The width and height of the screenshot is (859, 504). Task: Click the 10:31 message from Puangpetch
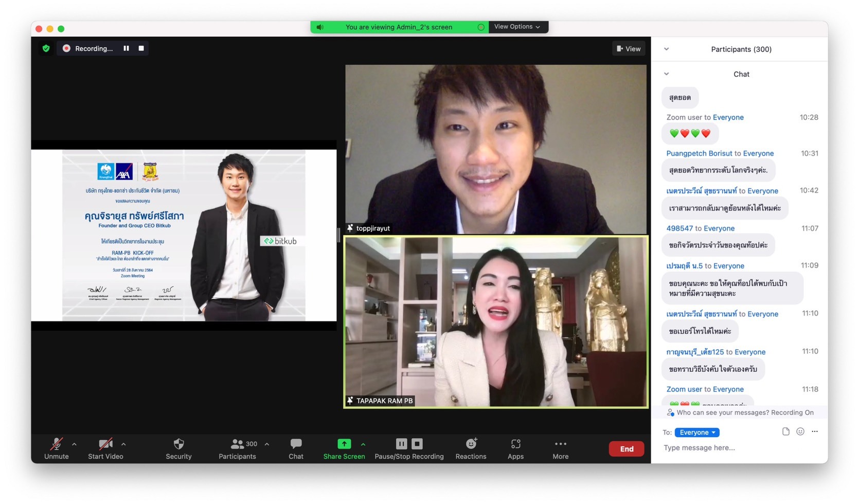coord(718,170)
